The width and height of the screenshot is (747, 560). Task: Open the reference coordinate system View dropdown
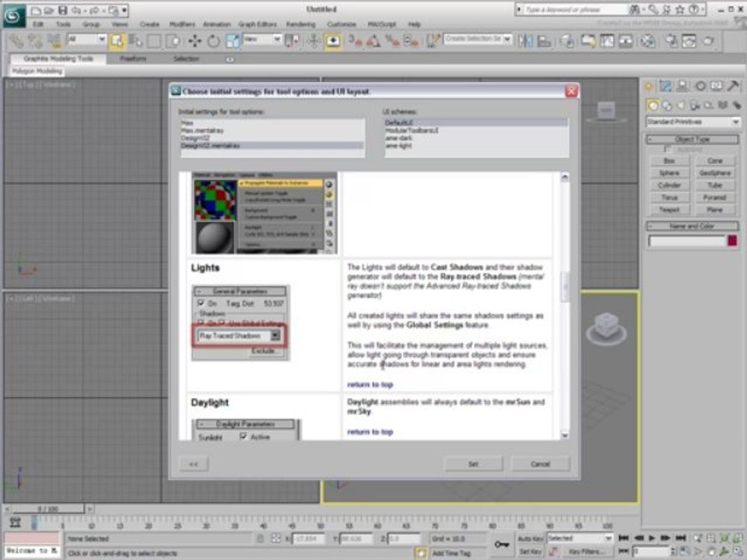261,39
